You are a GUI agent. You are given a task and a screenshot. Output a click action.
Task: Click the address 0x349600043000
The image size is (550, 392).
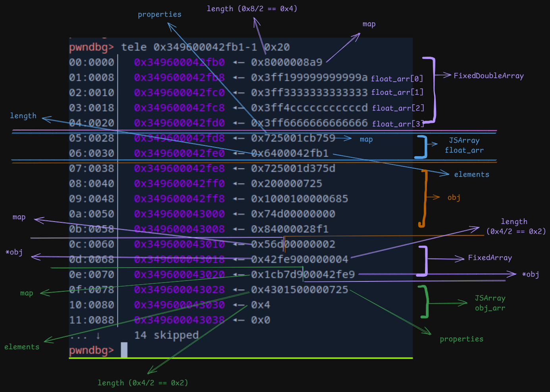179,214
